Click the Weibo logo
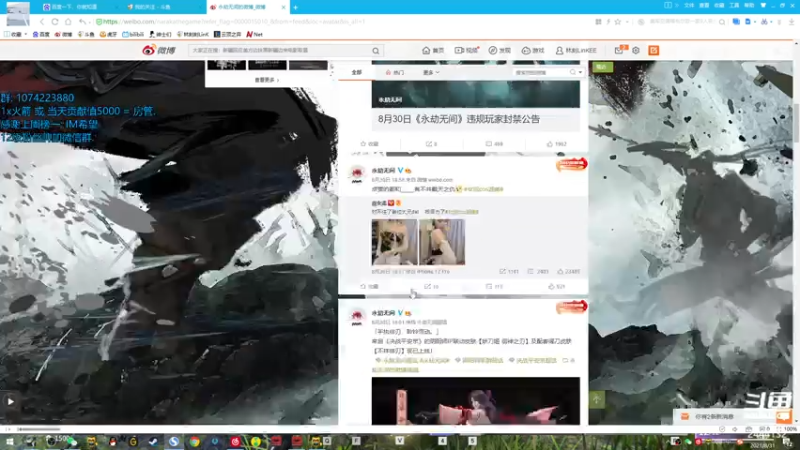Screen dimensions: 800x450 point(159,50)
